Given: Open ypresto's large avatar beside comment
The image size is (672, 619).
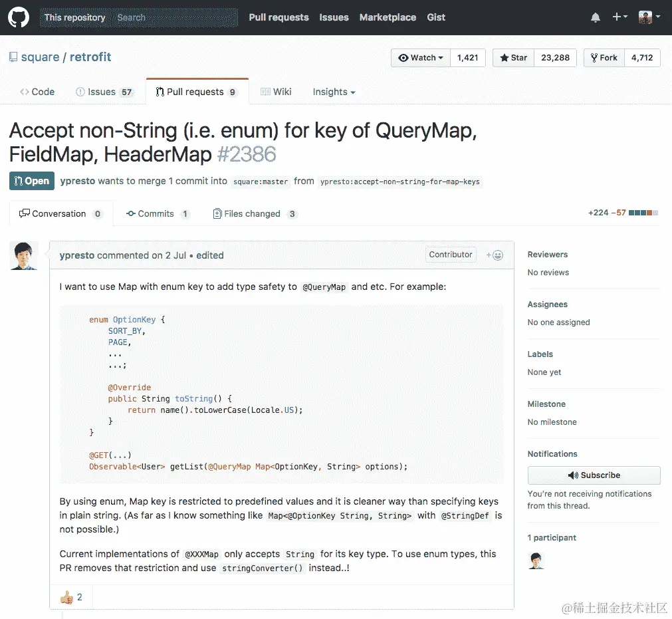Looking at the screenshot, I should click(x=23, y=255).
